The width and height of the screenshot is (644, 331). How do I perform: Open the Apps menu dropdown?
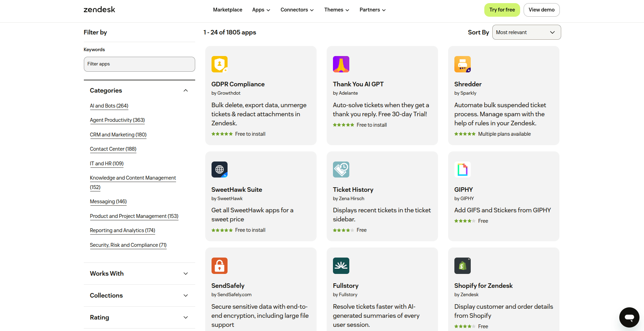(261, 10)
